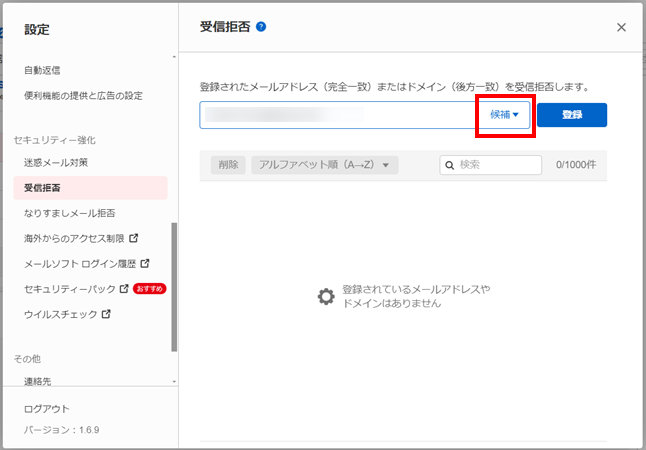Open the 候補 suggestions dropdown
This screenshot has height=450, width=646.
[504, 115]
